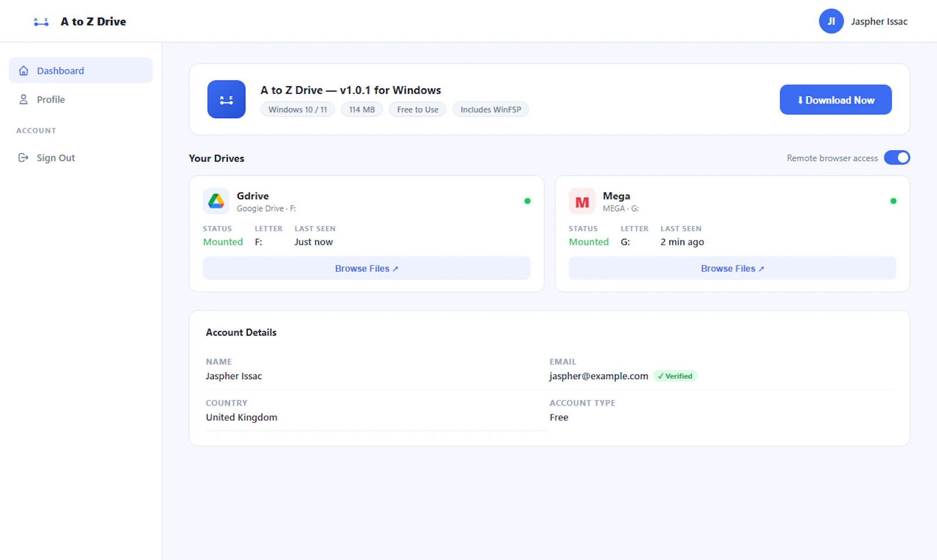Browse Files on the Mega drive
937x560 pixels.
coord(732,268)
